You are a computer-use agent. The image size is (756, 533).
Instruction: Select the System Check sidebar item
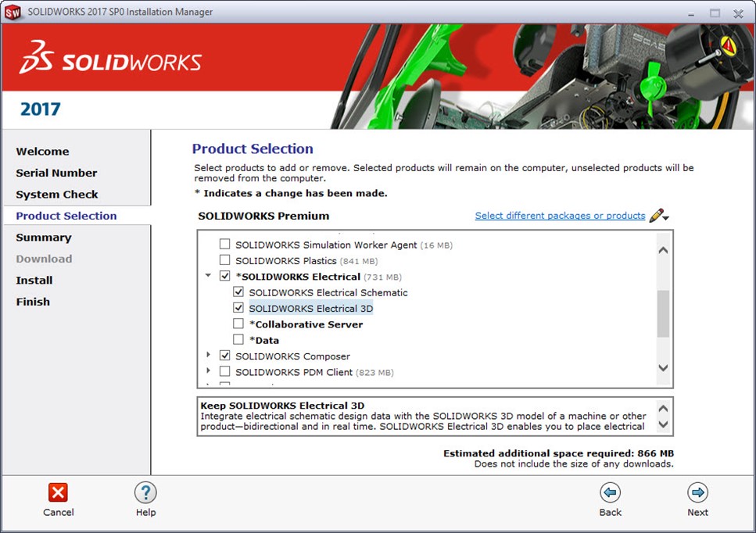click(57, 195)
